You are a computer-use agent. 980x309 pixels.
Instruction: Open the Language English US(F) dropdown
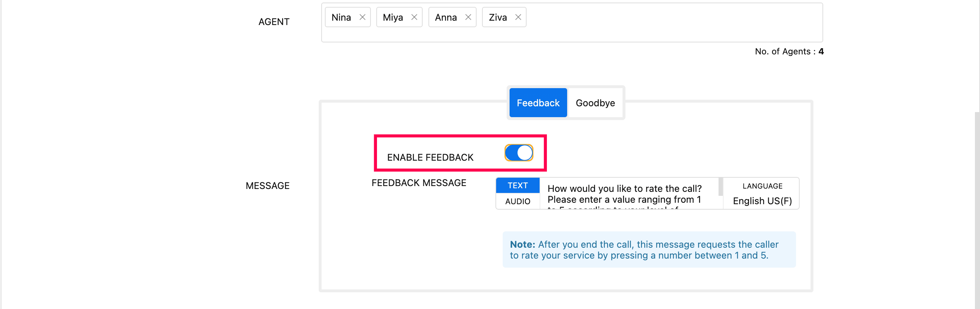[762, 201]
